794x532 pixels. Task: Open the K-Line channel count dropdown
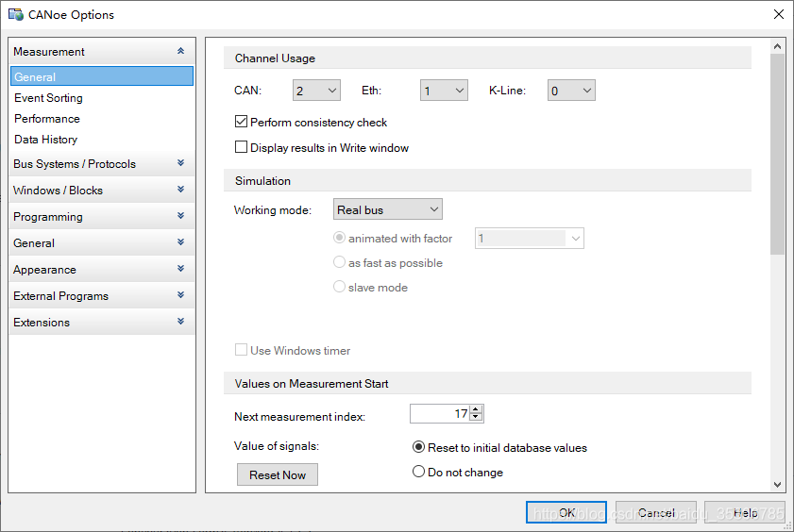coord(571,91)
